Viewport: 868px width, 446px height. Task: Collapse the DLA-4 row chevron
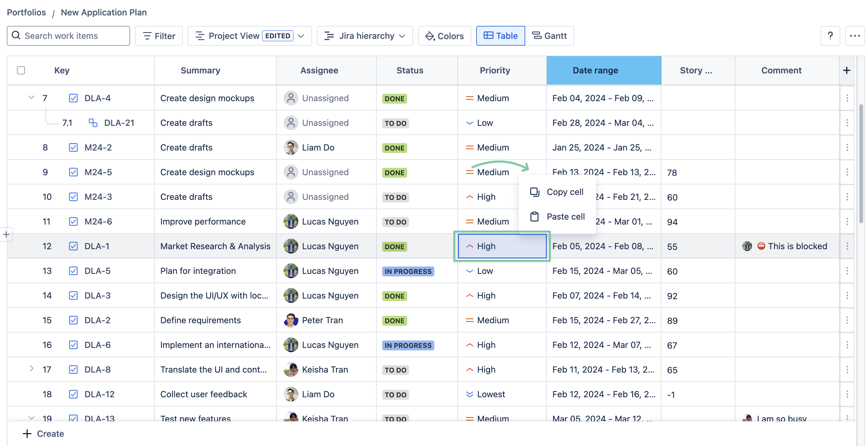[31, 98]
